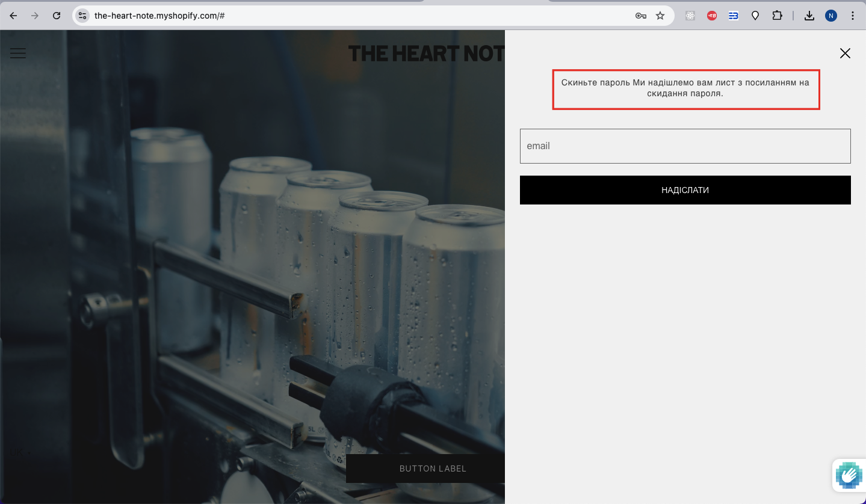866x504 pixels.
Task: Reload the current page
Action: [57, 16]
